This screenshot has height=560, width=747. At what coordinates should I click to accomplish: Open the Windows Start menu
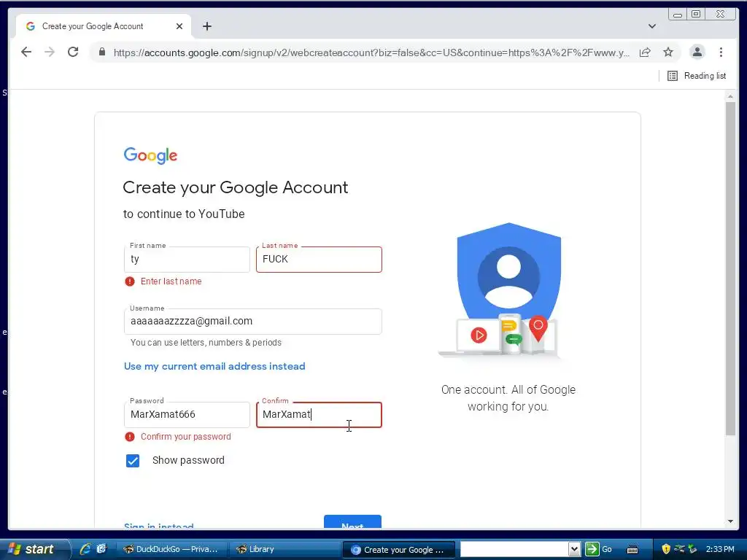(x=34, y=549)
